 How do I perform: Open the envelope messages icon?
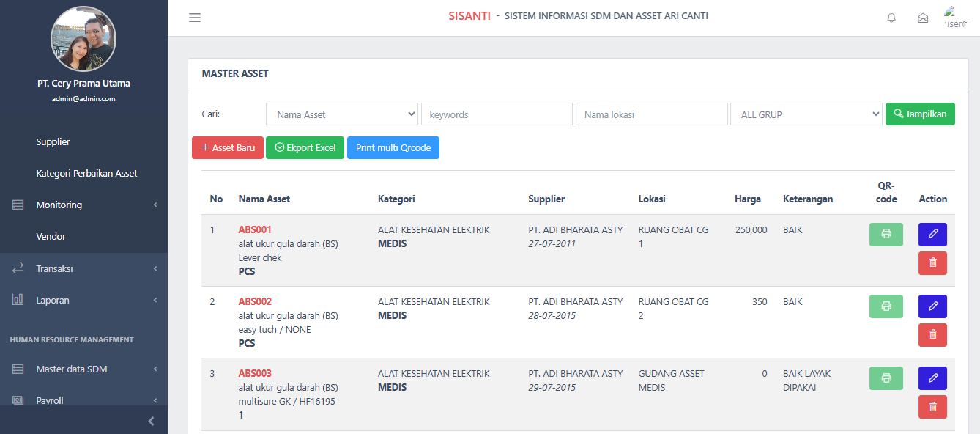923,18
